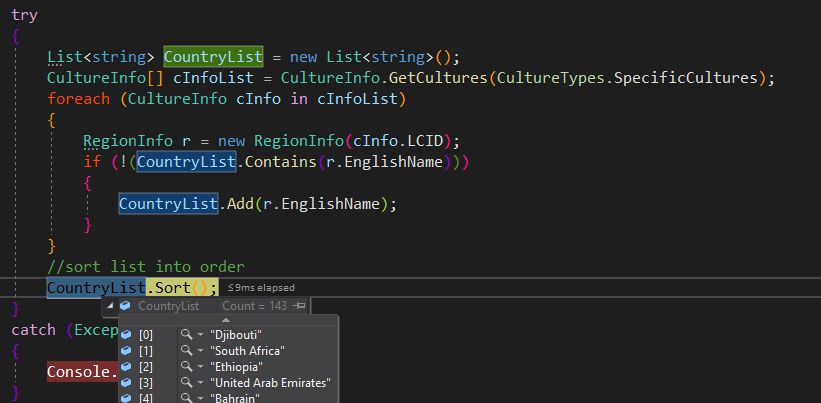Click SpecificCultures in the code
The width and height of the screenshot is (821, 403).
(x=685, y=78)
